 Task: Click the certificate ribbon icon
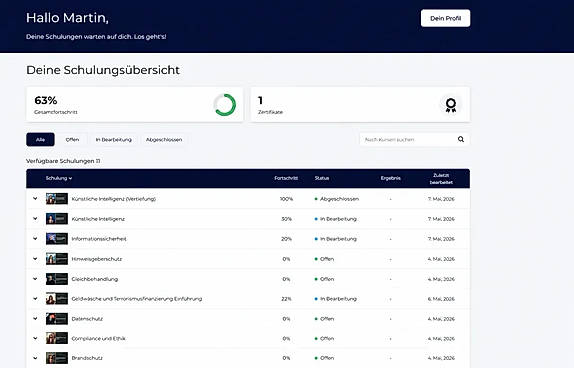pyautogui.click(x=451, y=105)
